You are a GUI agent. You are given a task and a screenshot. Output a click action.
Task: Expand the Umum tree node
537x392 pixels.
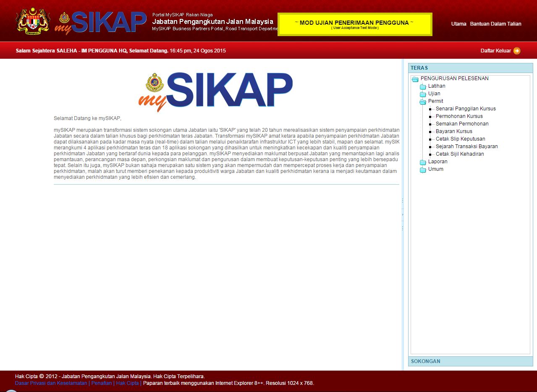(435, 169)
